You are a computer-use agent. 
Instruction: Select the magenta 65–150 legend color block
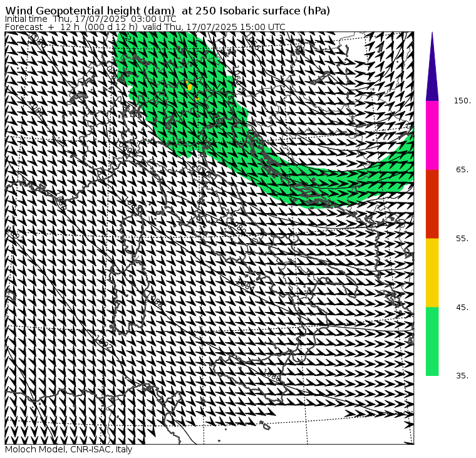432,135
